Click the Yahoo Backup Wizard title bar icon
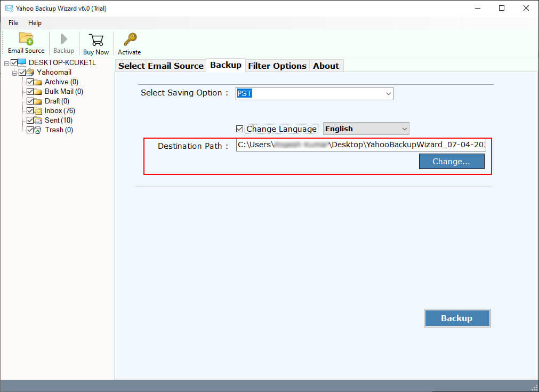This screenshot has width=539, height=392. pos(9,8)
